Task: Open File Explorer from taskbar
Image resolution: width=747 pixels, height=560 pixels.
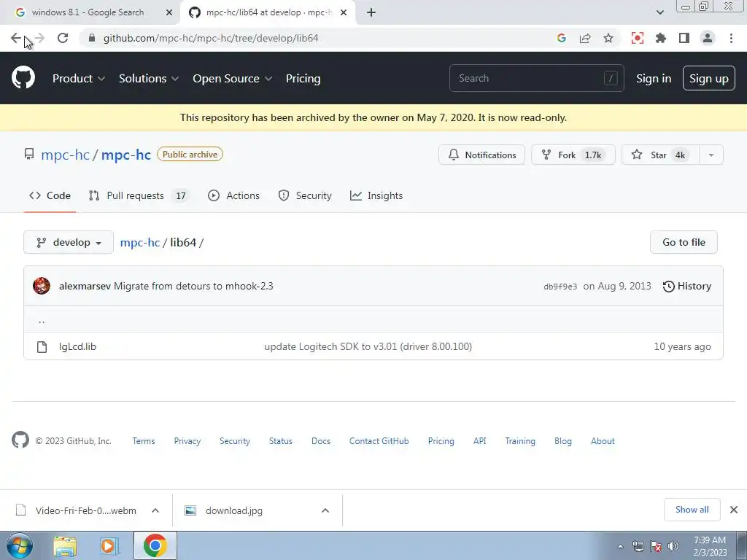Action: pyautogui.click(x=65, y=546)
